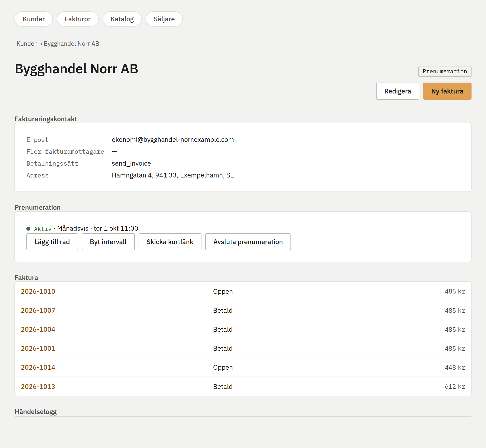Open invoice 2026-1014

click(38, 367)
